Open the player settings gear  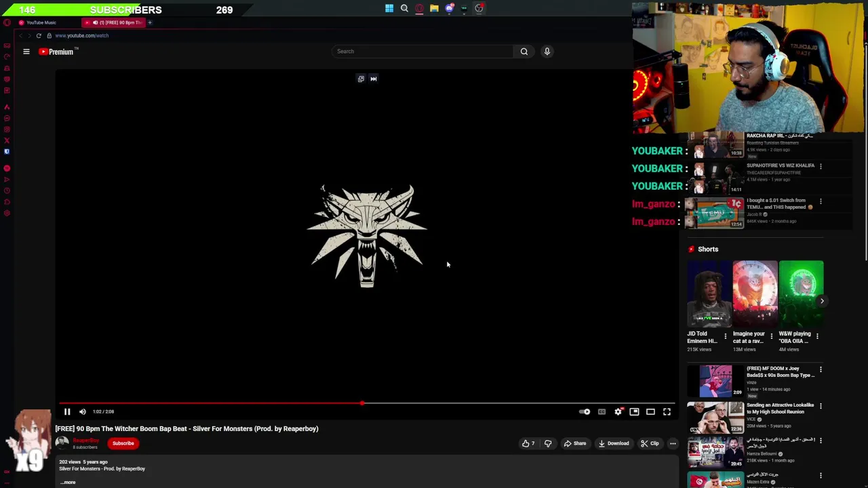(618, 411)
